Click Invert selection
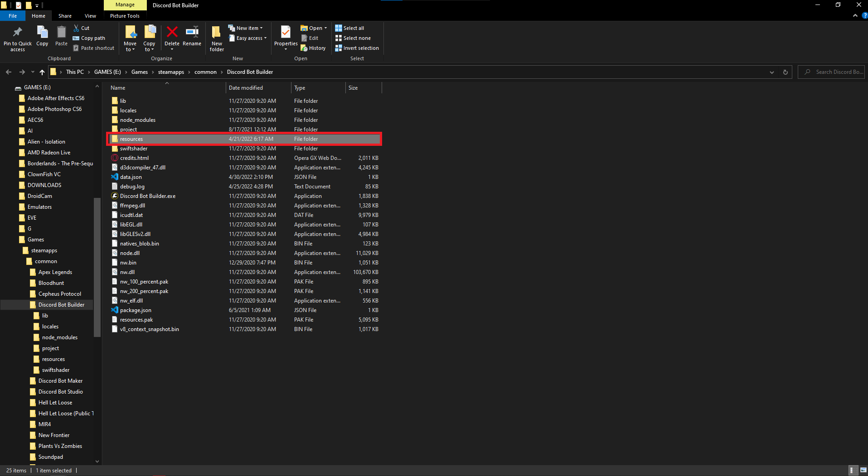The width and height of the screenshot is (868, 476). [x=357, y=48]
